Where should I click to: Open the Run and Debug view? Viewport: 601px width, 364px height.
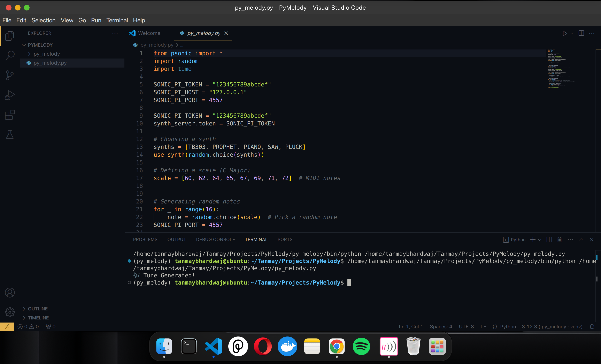tap(10, 95)
